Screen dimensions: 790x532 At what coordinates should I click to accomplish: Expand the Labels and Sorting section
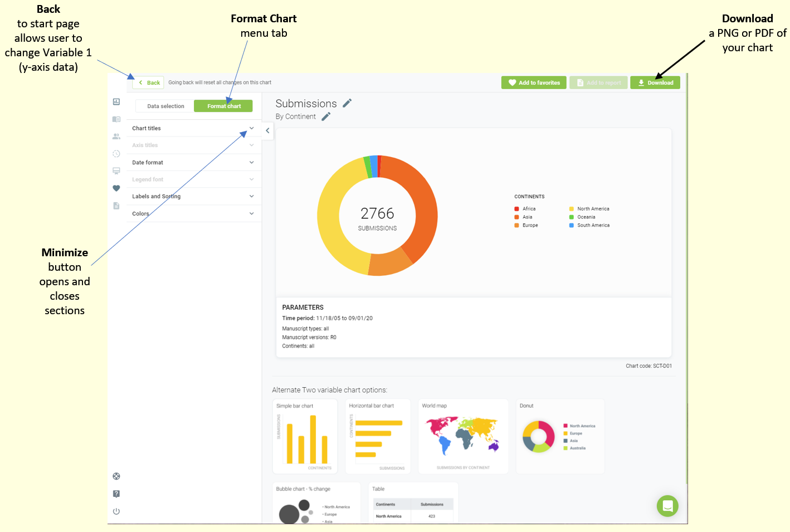click(x=194, y=197)
